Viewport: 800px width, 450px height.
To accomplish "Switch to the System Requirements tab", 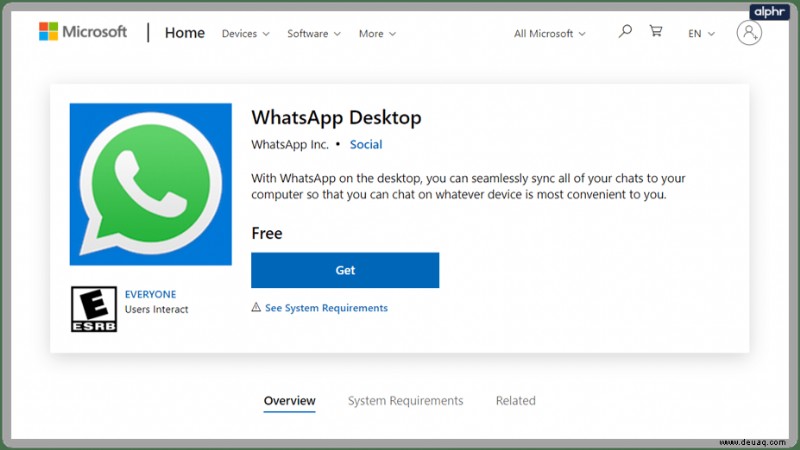I will click(406, 401).
